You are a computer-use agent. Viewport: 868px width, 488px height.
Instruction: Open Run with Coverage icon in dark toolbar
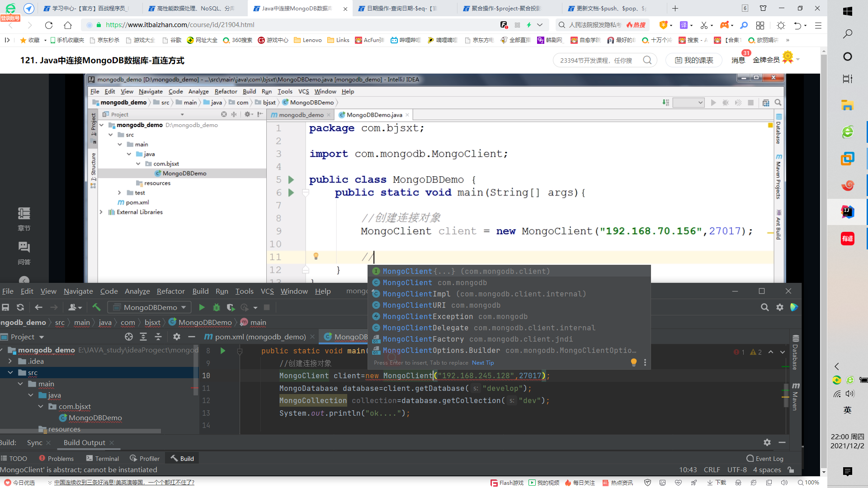pyautogui.click(x=231, y=307)
